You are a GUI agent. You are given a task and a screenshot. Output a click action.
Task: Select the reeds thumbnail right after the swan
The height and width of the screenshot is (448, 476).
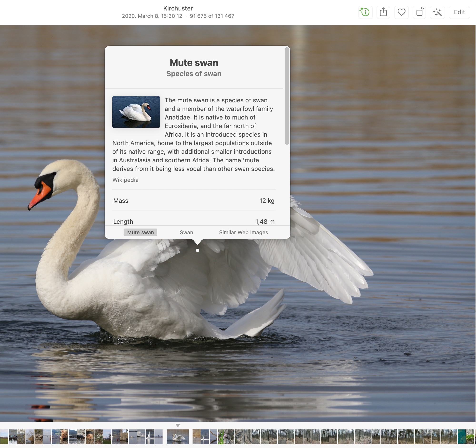coord(197,437)
